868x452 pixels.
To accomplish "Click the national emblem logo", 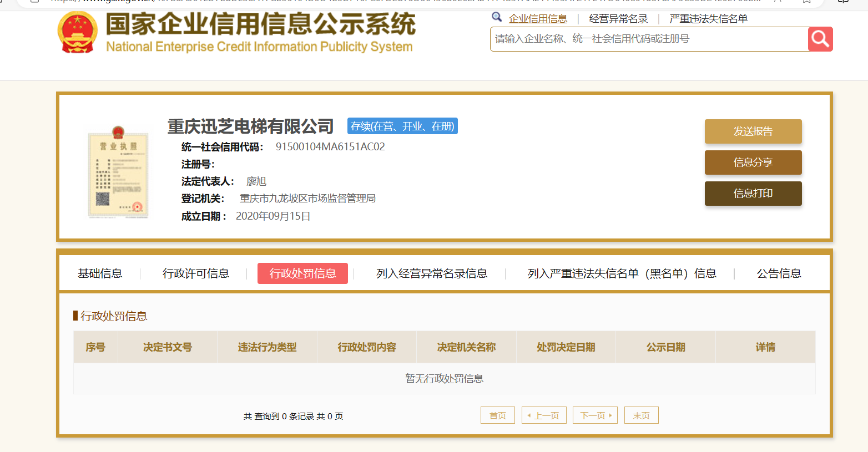I will [78, 32].
